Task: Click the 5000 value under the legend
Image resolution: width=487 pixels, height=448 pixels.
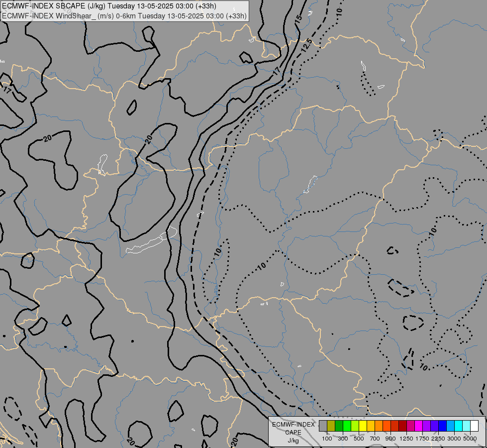Action: point(470,439)
